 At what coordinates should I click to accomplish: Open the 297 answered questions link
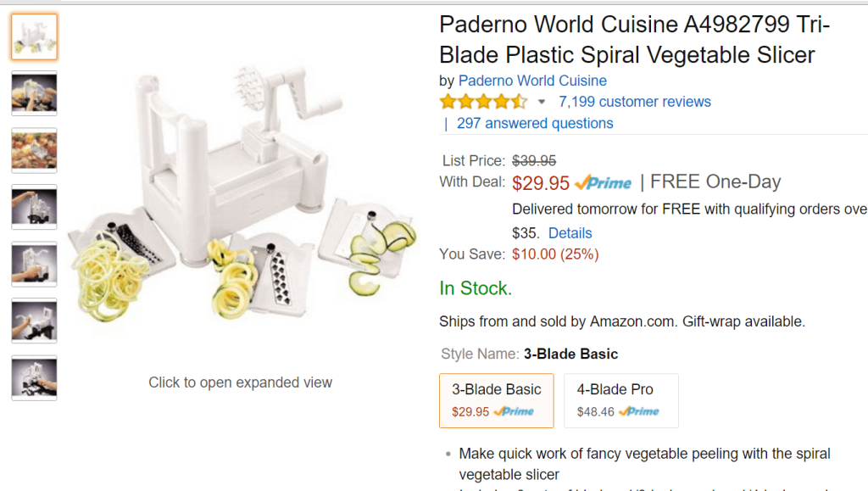tap(534, 123)
